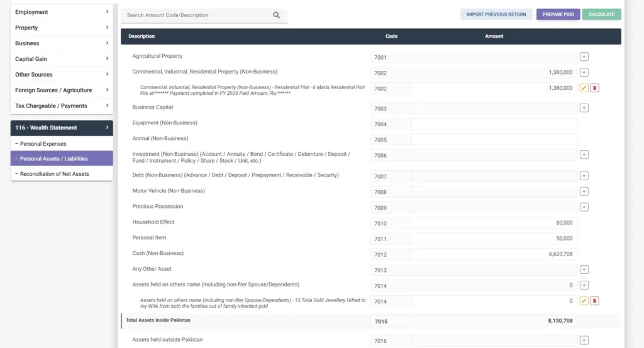Expand the Capital Gain section

pyautogui.click(x=62, y=58)
